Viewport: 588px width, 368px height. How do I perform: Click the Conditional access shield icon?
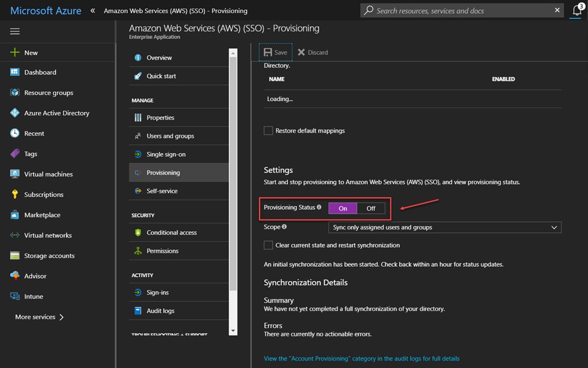[x=138, y=232]
